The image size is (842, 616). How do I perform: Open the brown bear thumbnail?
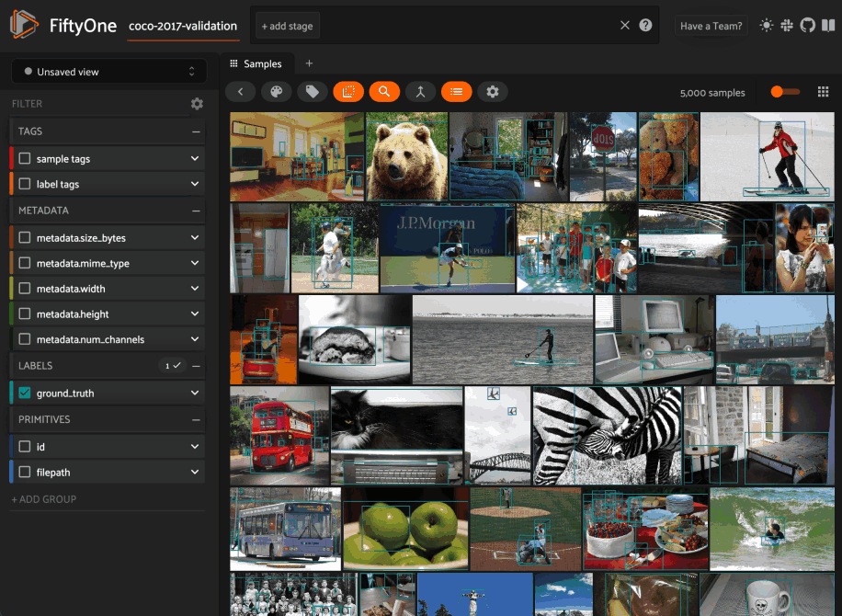(406, 156)
